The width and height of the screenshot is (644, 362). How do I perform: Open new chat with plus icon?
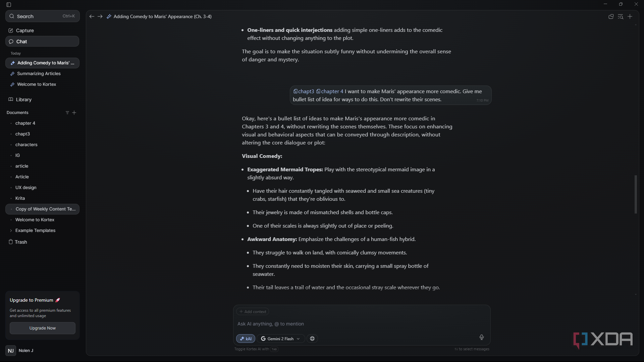[630, 16]
